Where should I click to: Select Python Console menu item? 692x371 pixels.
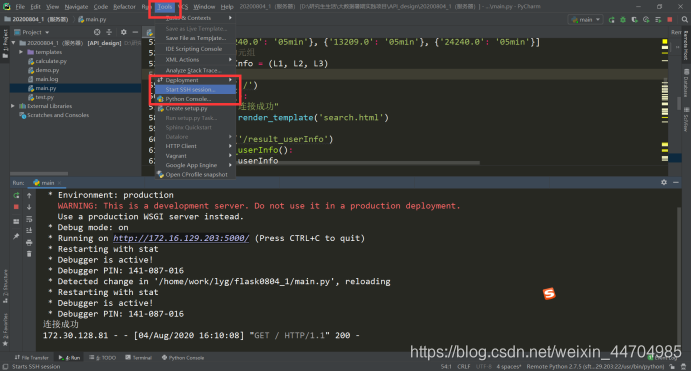coord(196,99)
